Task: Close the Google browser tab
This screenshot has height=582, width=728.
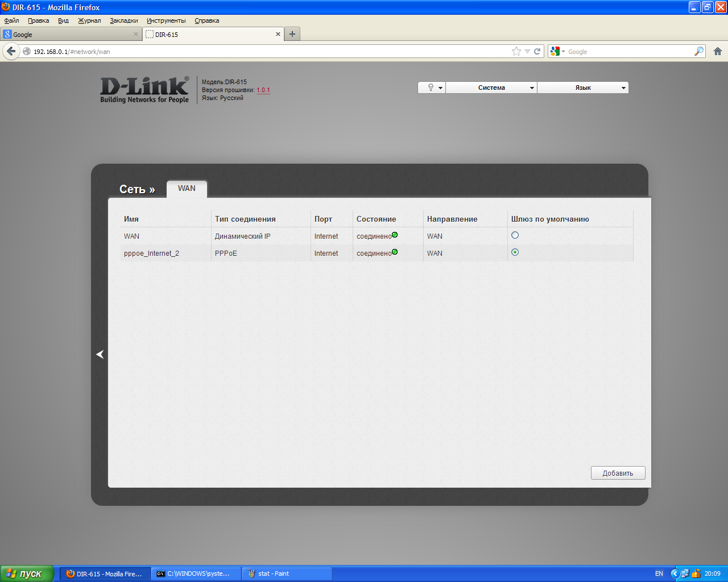Action: [x=136, y=34]
